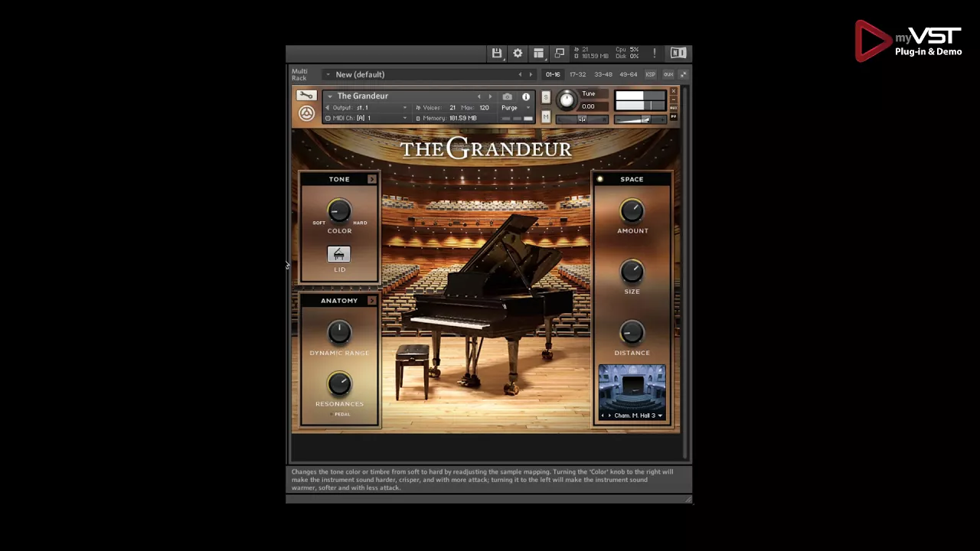This screenshot has width=980, height=551.
Task: Open the save files menu disk icon
Action: tap(497, 53)
